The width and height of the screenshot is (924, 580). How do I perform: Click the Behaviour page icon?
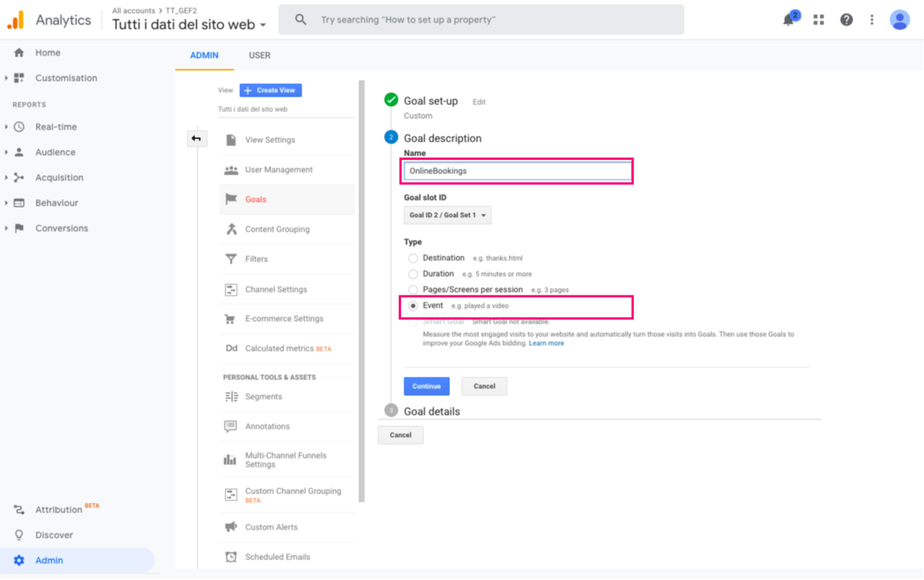coord(19,203)
